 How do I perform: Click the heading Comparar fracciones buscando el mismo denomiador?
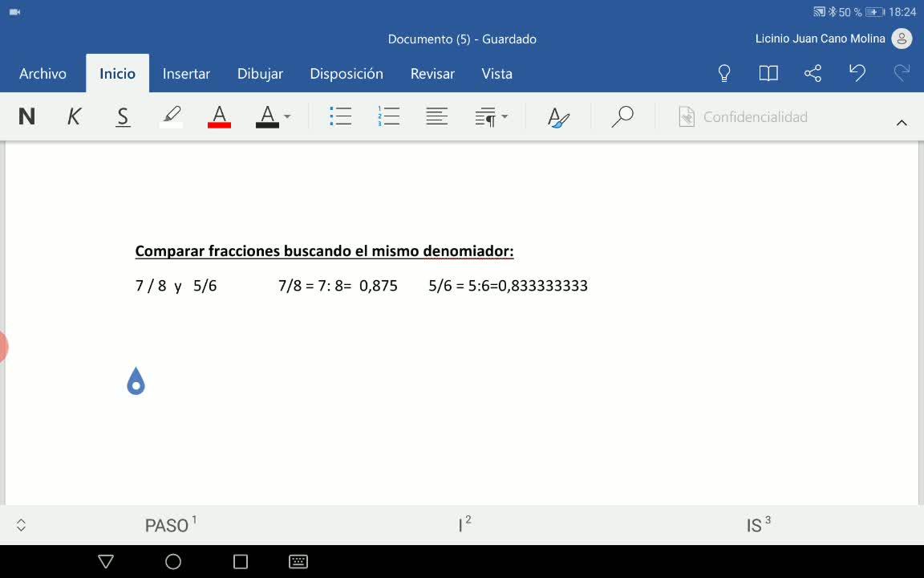tap(324, 251)
